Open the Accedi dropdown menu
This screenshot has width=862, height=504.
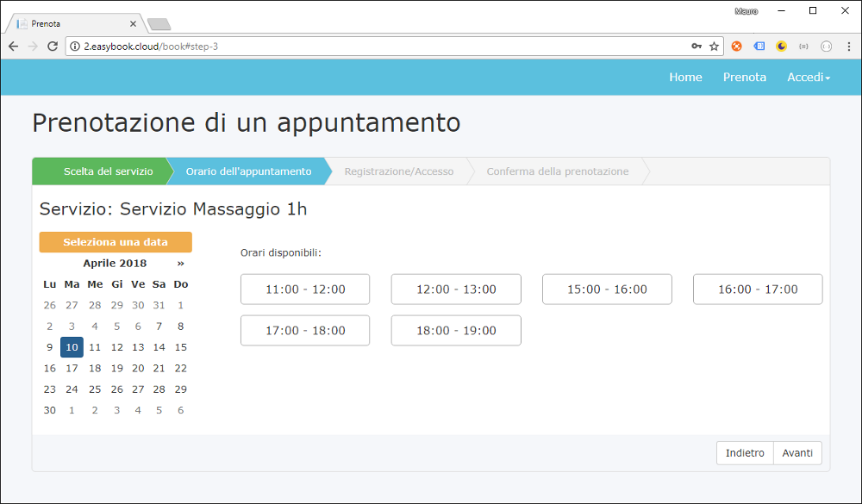pos(809,77)
